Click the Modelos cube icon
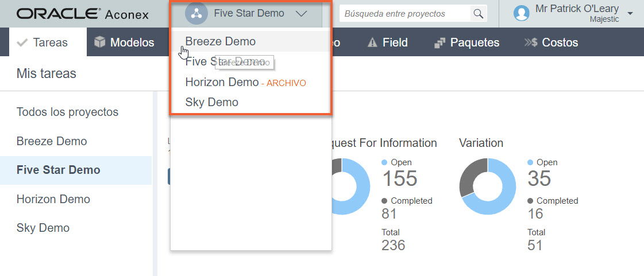Image resolution: width=644 pixels, height=276 pixels. point(100,42)
